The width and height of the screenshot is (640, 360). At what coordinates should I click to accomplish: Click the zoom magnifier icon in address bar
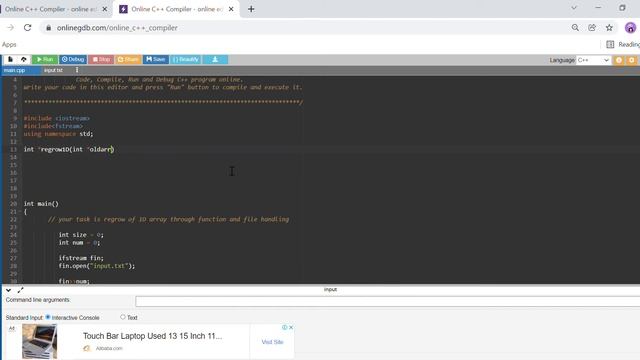click(575, 28)
